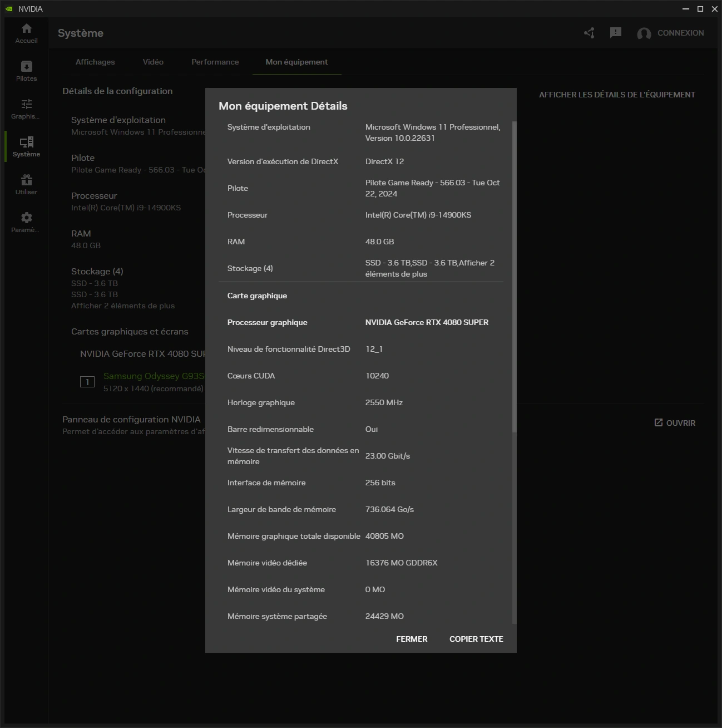
Task: Click the 24429 MO shared memory value
Action: [x=384, y=616]
